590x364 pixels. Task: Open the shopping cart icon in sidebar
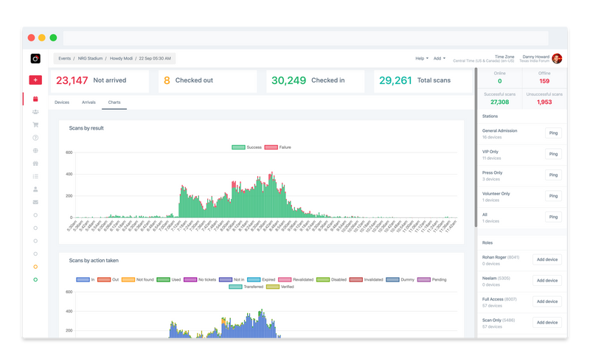tap(35, 125)
